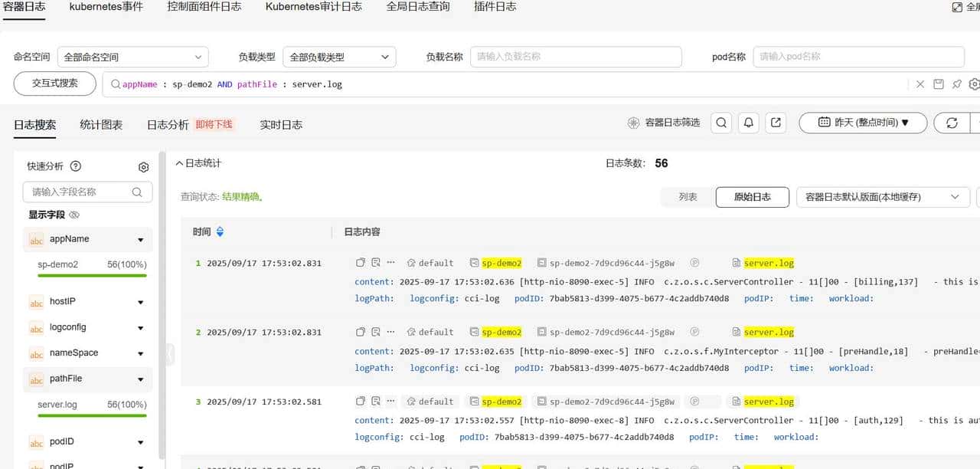Switch view to 列表
Screen dimensions: 980x469
pyautogui.click(x=687, y=197)
